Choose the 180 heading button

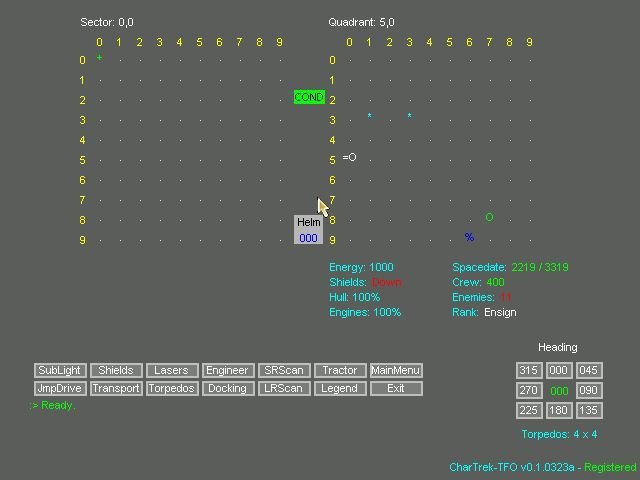coord(559,410)
